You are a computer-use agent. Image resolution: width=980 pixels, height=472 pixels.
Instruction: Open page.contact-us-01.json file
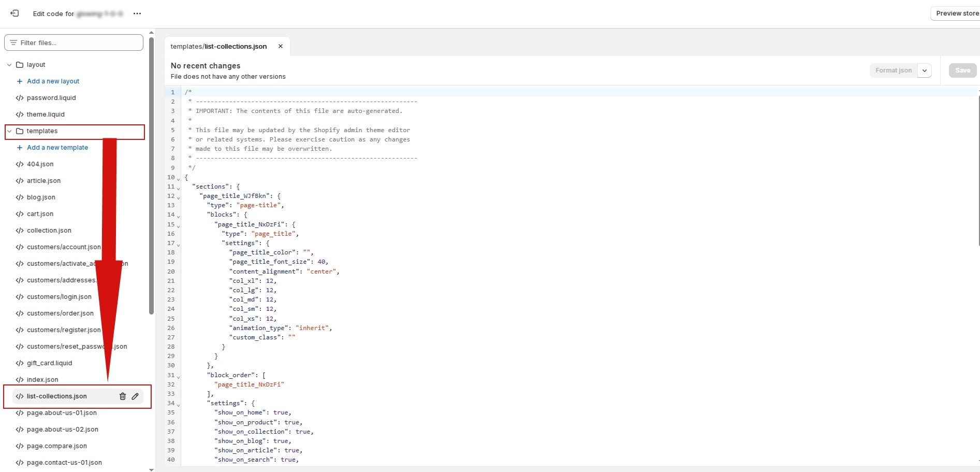[x=64, y=463]
